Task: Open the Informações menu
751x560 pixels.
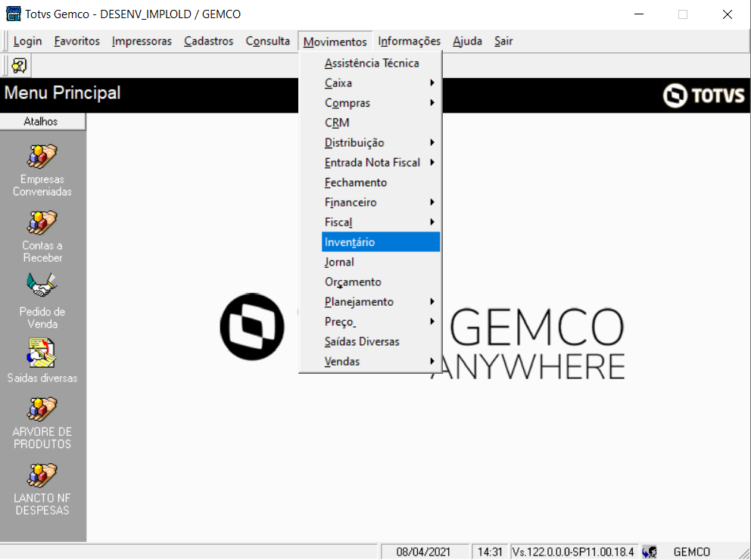Action: tap(409, 41)
